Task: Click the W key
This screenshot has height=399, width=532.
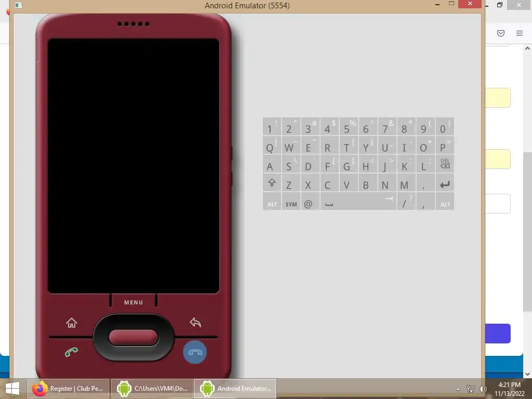Action: click(x=291, y=145)
